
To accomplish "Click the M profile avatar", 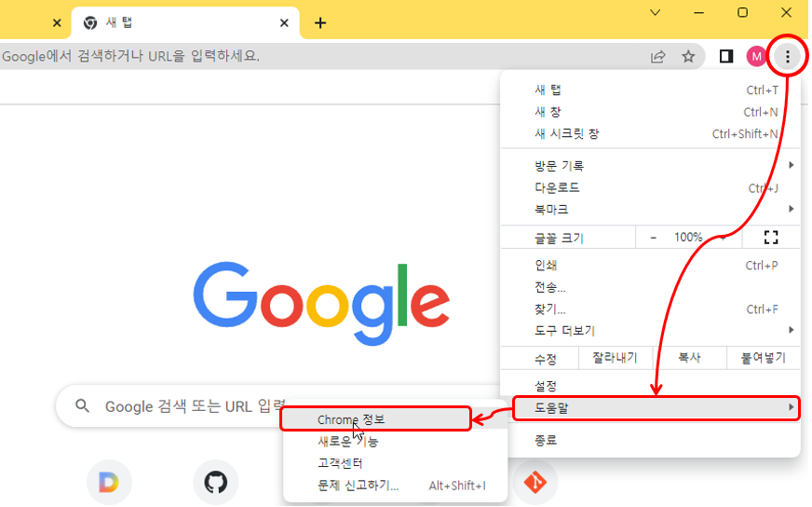I will point(756,56).
